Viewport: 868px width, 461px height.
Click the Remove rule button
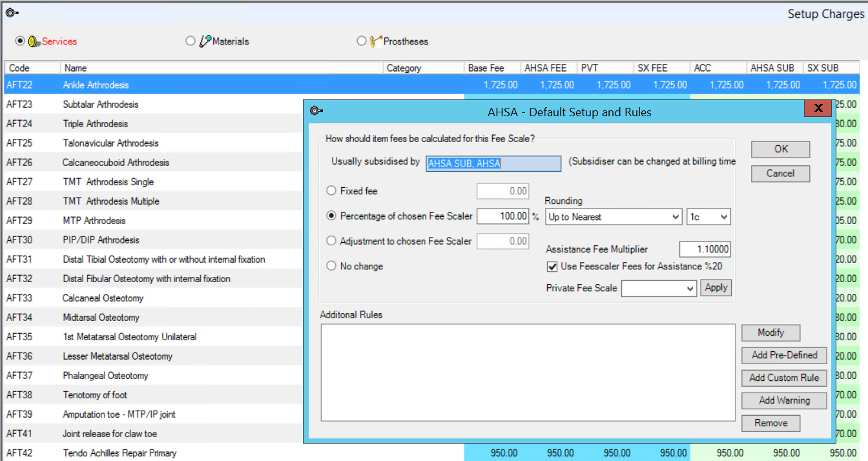771,424
